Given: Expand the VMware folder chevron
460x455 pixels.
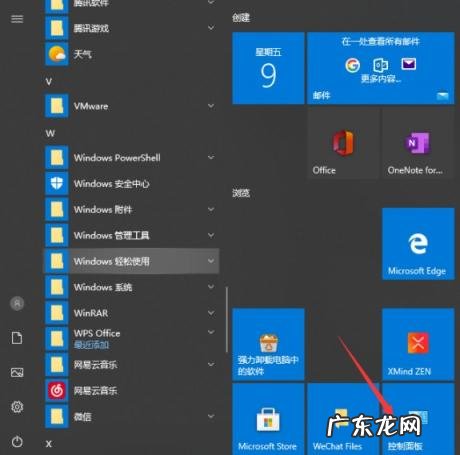Looking at the screenshot, I should click(x=211, y=106).
